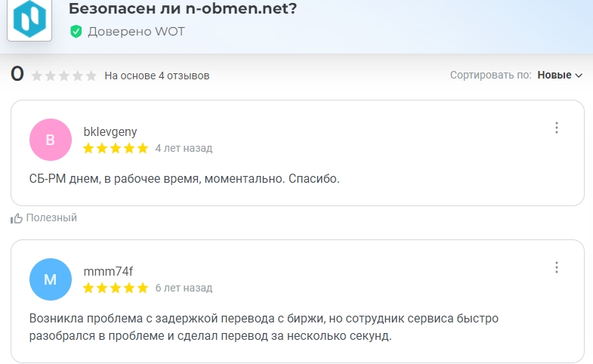
Task: Click the green WOT trusted shield icon
Action: (76, 32)
